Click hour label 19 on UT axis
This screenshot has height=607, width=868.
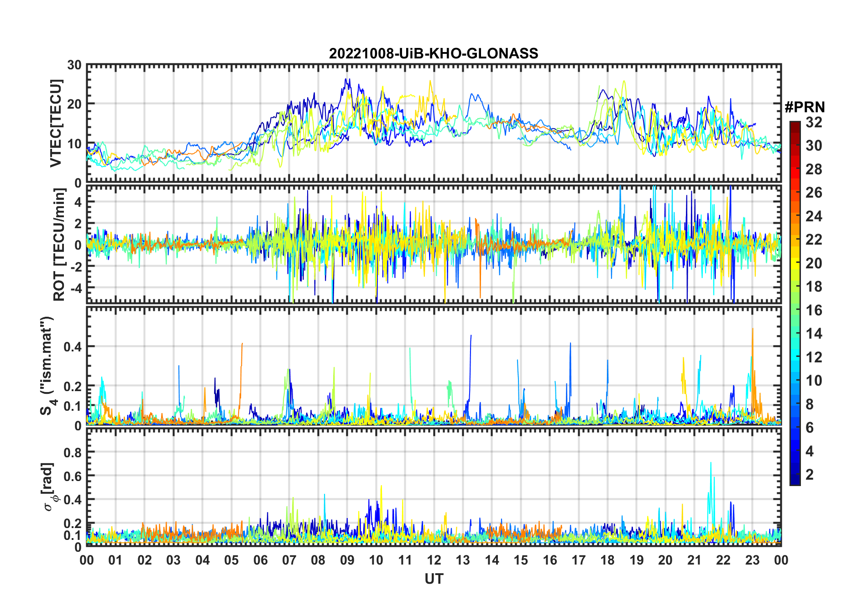click(637, 560)
